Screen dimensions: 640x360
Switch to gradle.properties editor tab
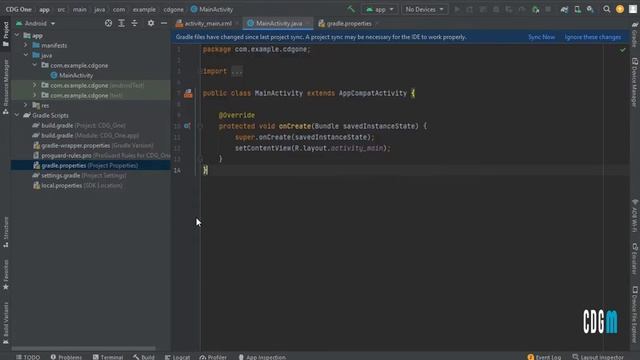click(348, 24)
